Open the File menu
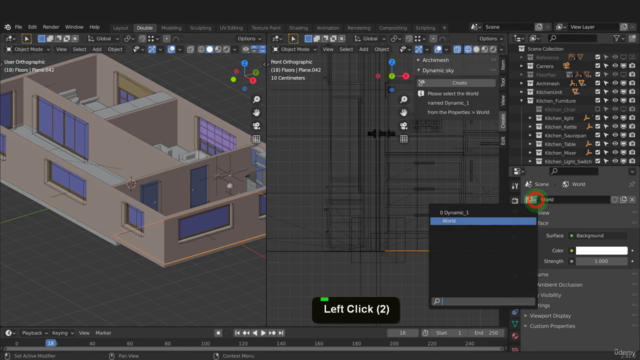This screenshot has width=640, height=360. pos(18,27)
